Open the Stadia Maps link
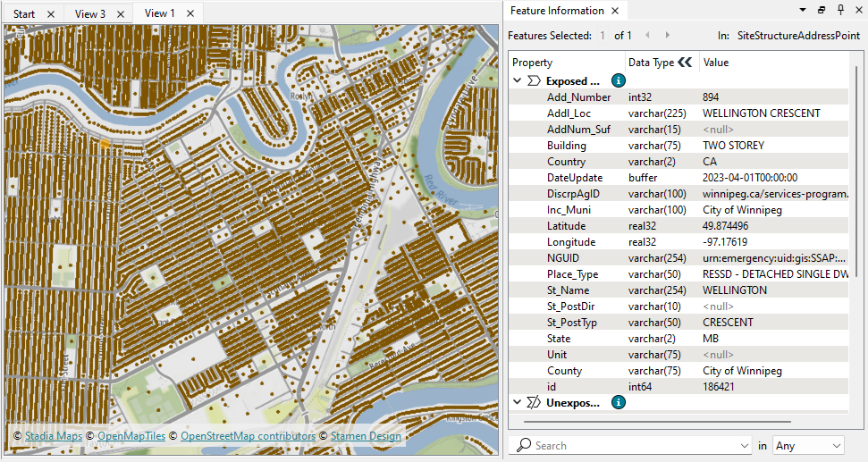Screen dimensions: 868x462 point(53,436)
